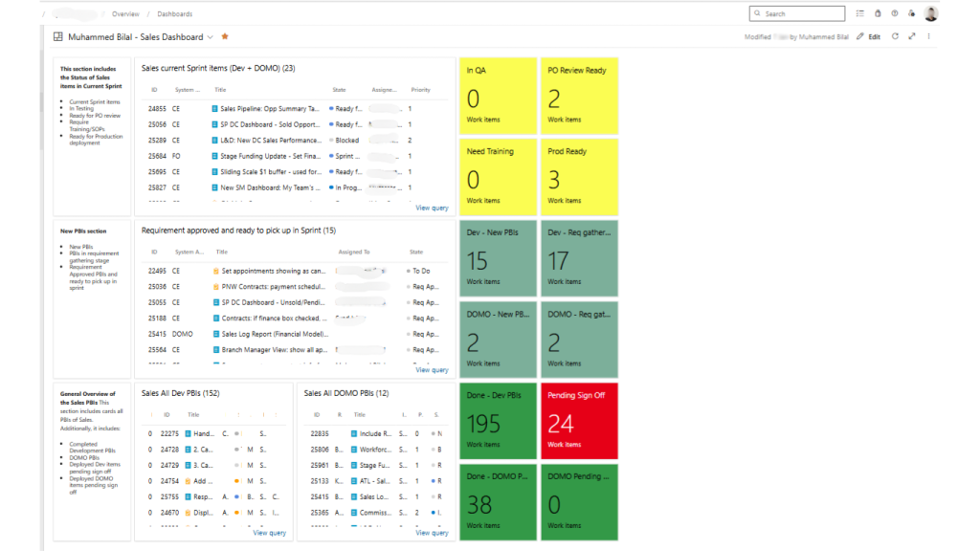This screenshot has height=551, width=980.
Task: Open the dashboard more actions menu
Action: point(928,36)
